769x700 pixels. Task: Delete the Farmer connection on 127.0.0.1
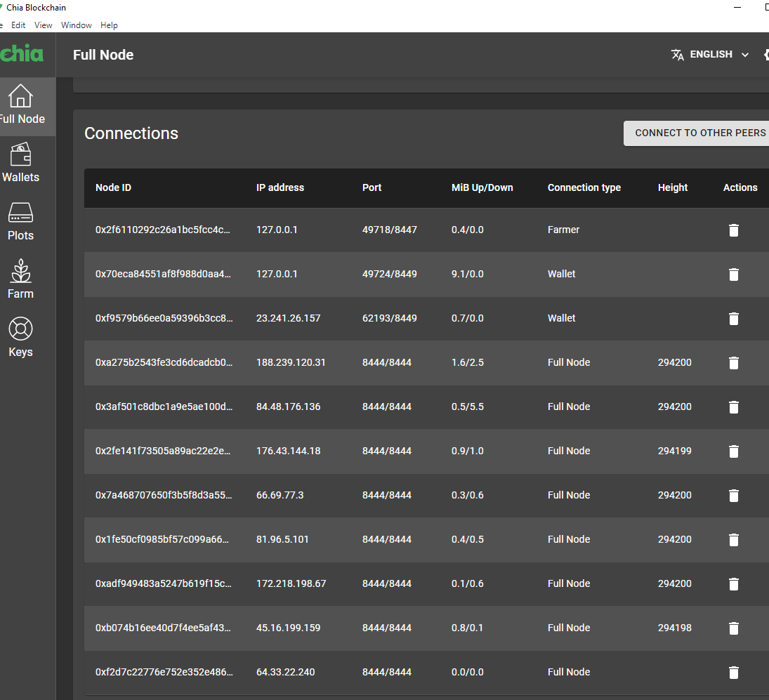[x=734, y=230]
